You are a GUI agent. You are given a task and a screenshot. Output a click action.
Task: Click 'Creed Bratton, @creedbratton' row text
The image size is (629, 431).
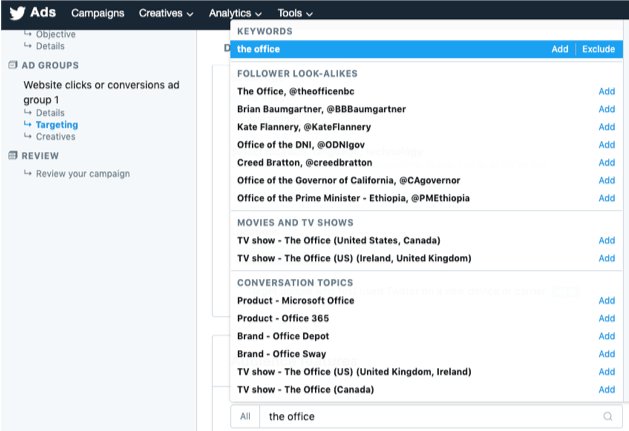304,163
